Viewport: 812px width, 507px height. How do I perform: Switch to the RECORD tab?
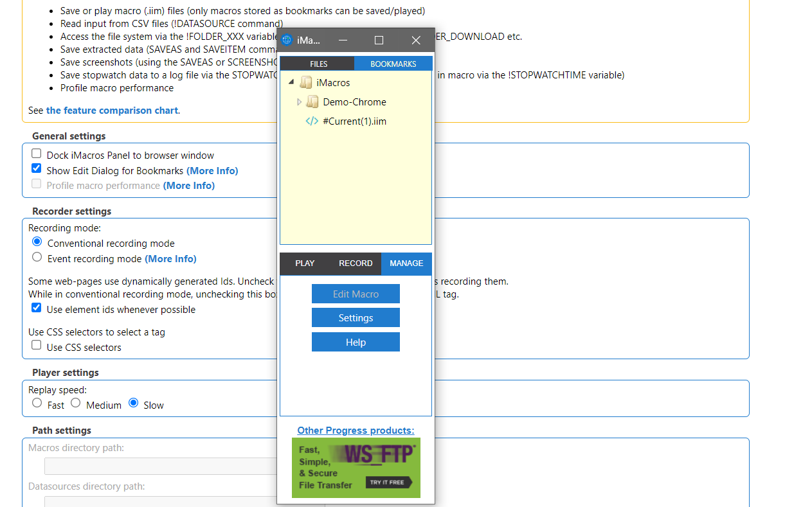pyautogui.click(x=356, y=263)
